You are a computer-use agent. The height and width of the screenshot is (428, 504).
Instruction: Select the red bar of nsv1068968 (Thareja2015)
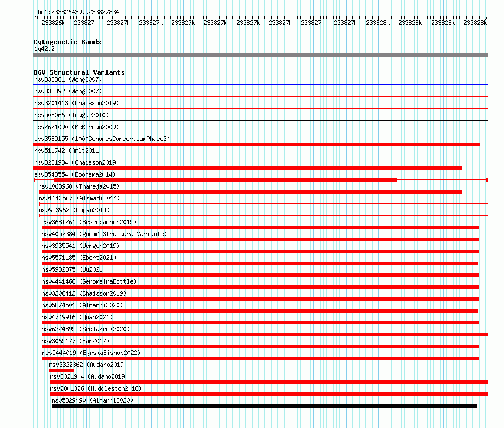pos(250,192)
